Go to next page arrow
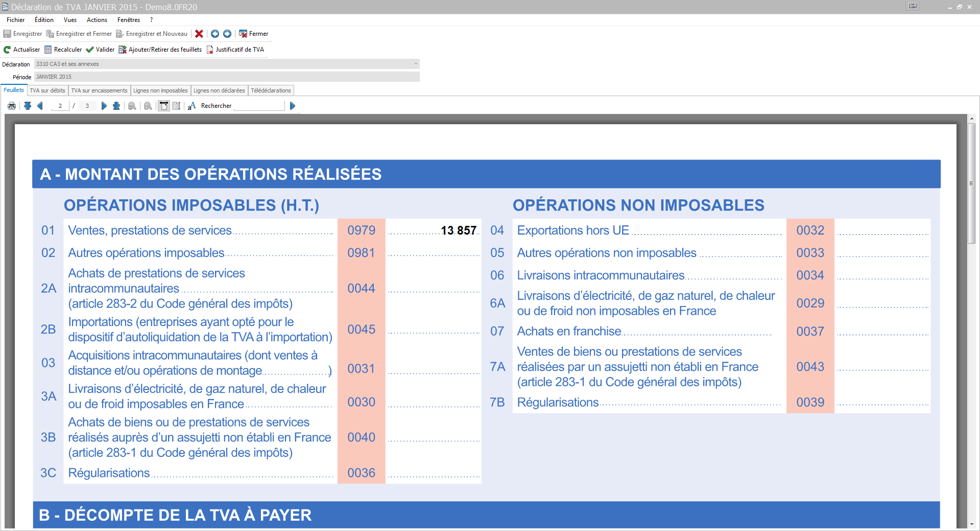 pos(104,106)
